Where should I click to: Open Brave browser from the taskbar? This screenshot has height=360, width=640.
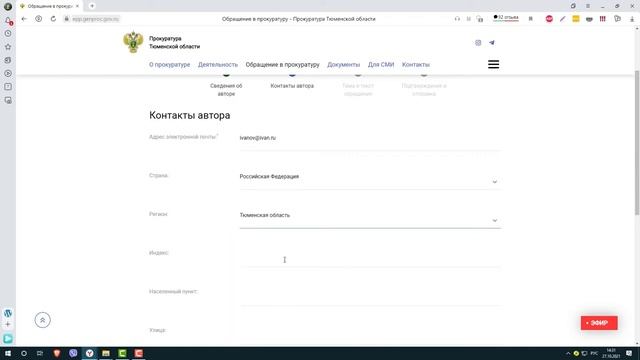tap(57, 353)
